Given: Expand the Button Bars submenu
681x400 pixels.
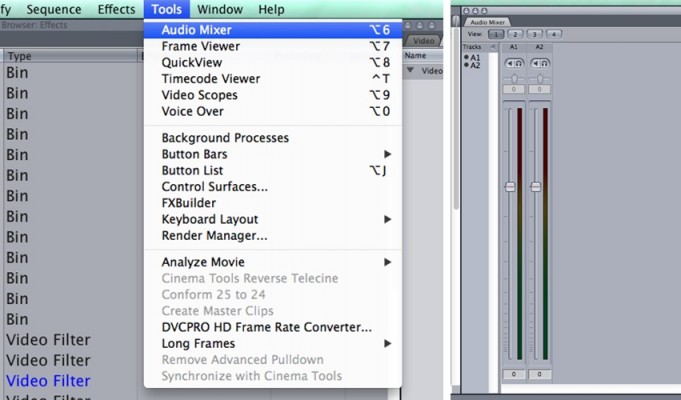Looking at the screenshot, I should (273, 154).
